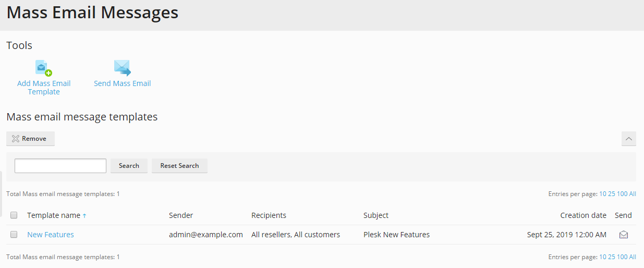Show 10 entries per page (top)

pyautogui.click(x=602, y=194)
